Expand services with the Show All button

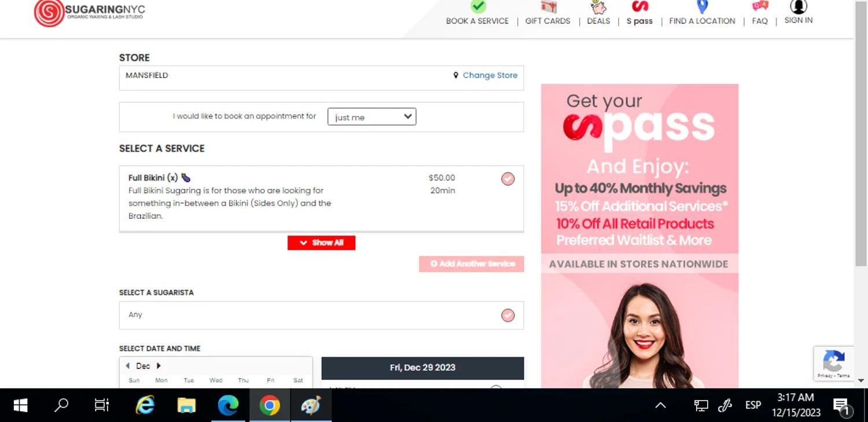click(321, 243)
